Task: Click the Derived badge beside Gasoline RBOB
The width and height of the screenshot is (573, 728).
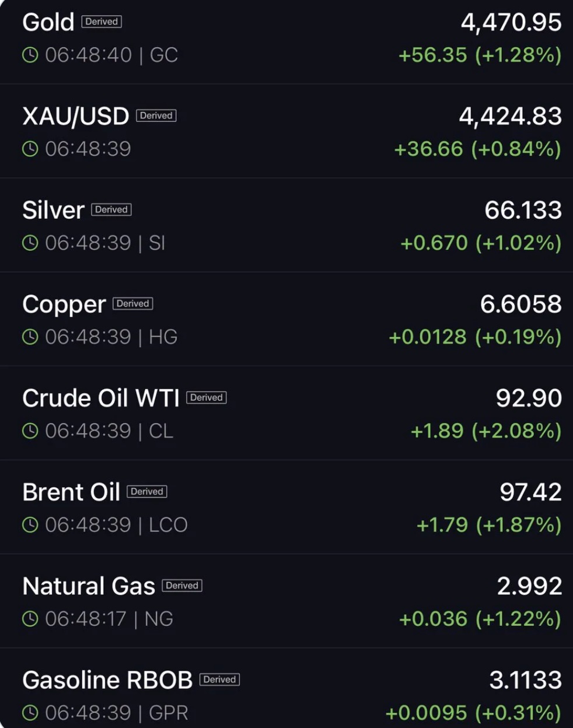Action: (220, 679)
